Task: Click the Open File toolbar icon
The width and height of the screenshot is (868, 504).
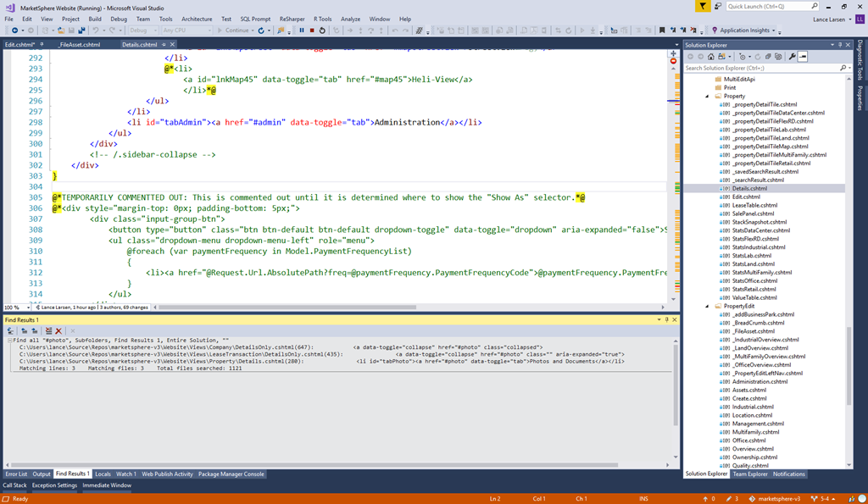Action: (x=61, y=30)
